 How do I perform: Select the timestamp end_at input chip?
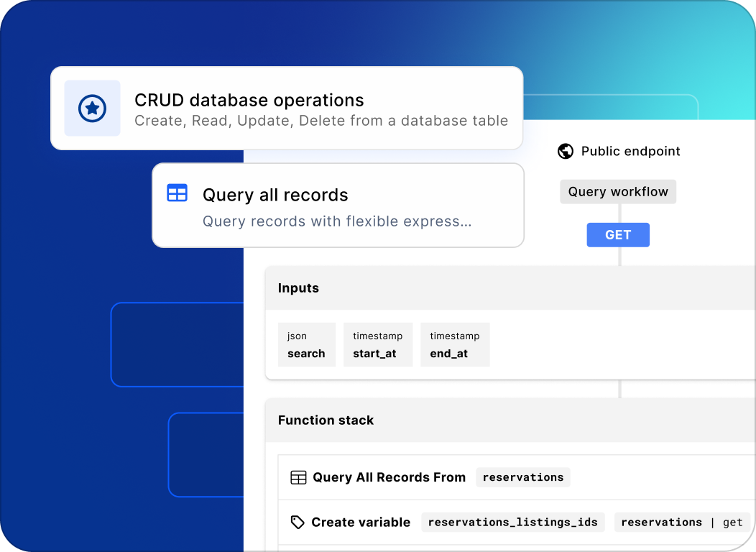[x=454, y=345]
